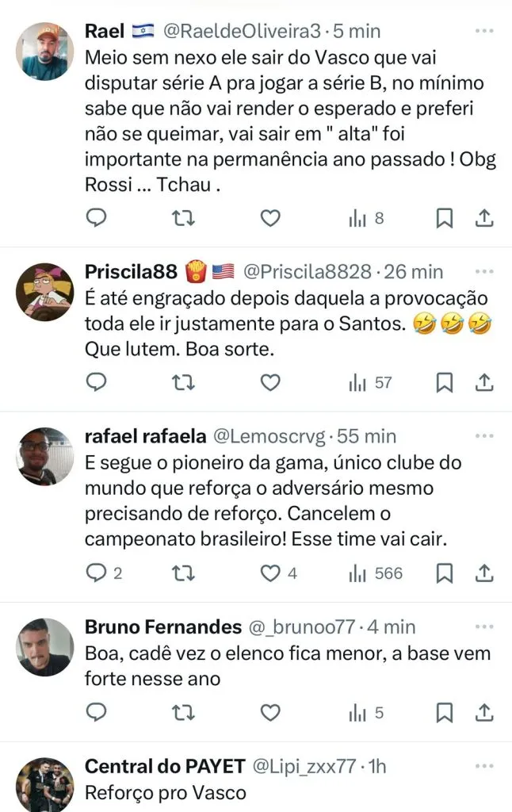Share rafael rafaela's tweet
This screenshot has height=812, width=512.
pyautogui.click(x=484, y=573)
